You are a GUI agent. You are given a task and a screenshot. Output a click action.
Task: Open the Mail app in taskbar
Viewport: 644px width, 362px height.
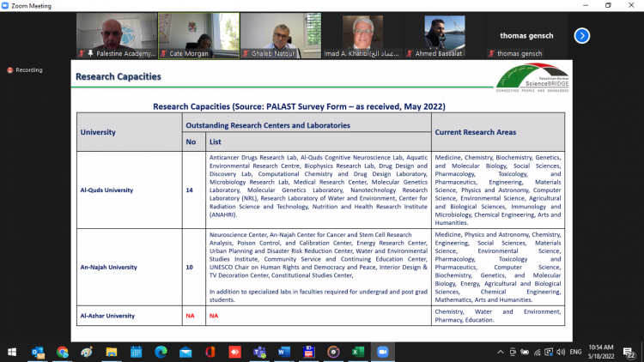click(x=185, y=353)
